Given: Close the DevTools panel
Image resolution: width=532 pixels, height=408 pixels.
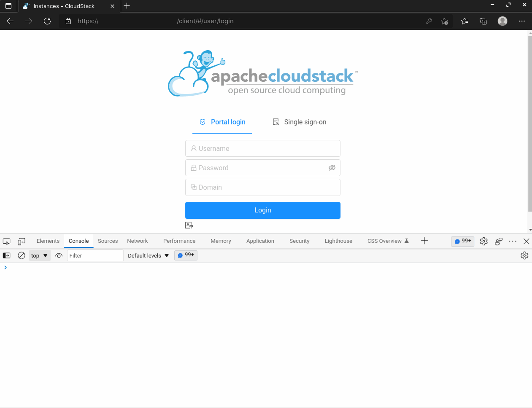Looking at the screenshot, I should pos(526,241).
